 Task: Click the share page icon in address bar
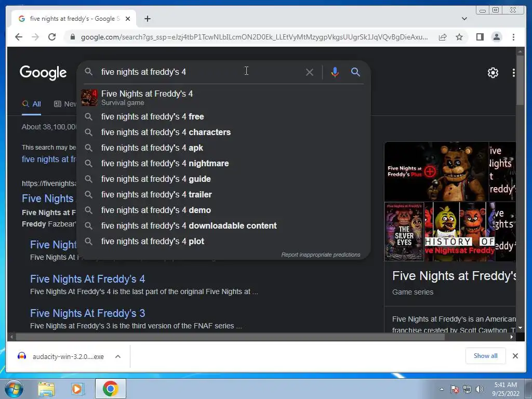click(443, 37)
